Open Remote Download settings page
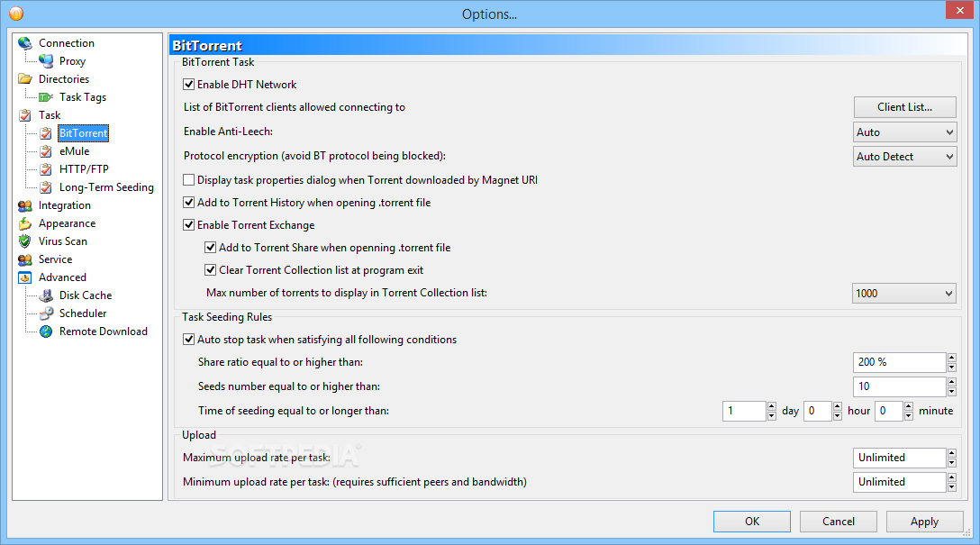This screenshot has height=545, width=980. (103, 332)
